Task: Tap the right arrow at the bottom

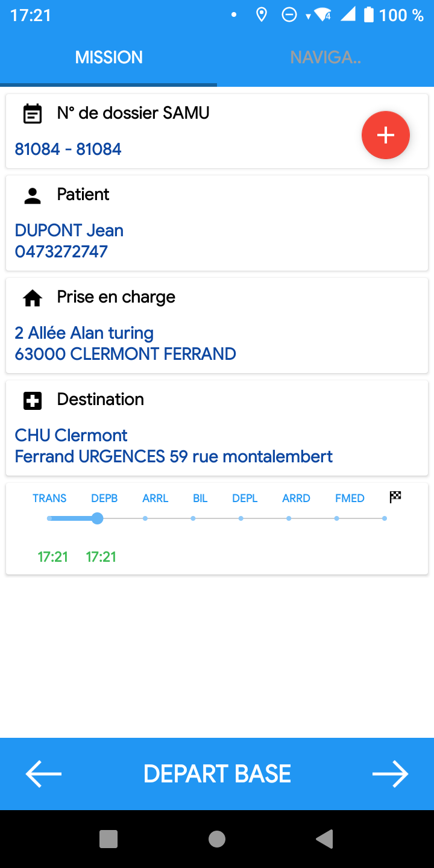Action: coord(391,774)
